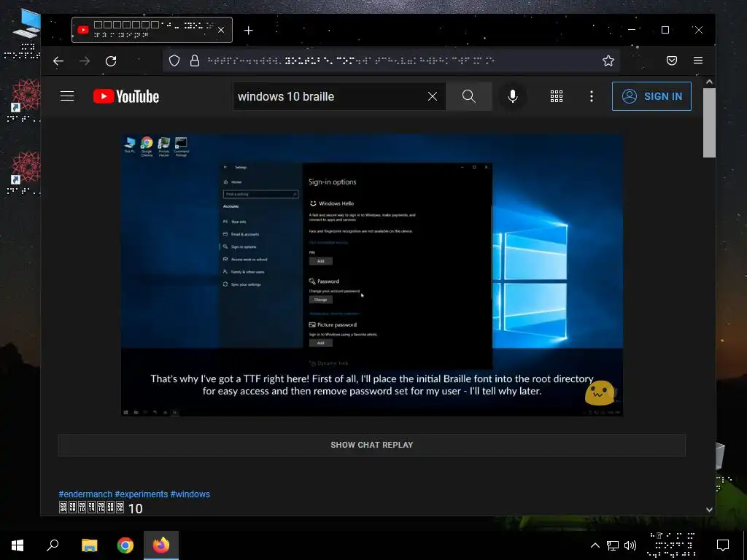
Task: Reload the page in Firefox
Action: click(111, 61)
